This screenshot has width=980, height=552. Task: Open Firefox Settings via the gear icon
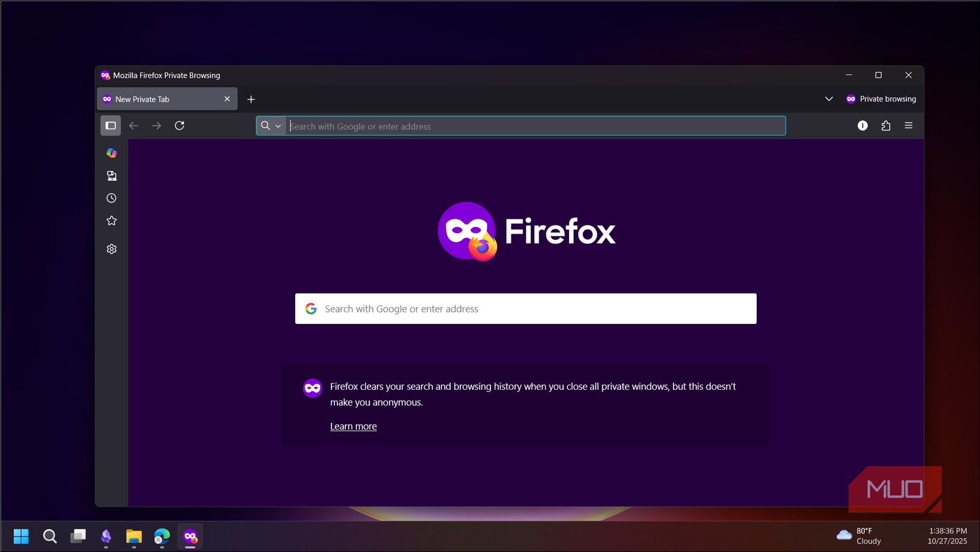click(111, 248)
